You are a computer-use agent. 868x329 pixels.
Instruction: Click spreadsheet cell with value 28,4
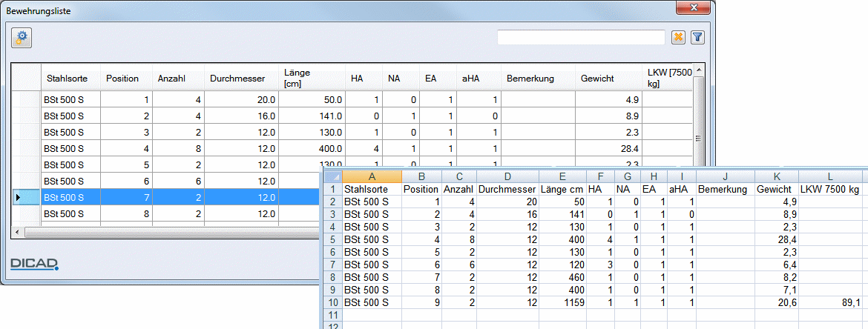tap(777, 240)
